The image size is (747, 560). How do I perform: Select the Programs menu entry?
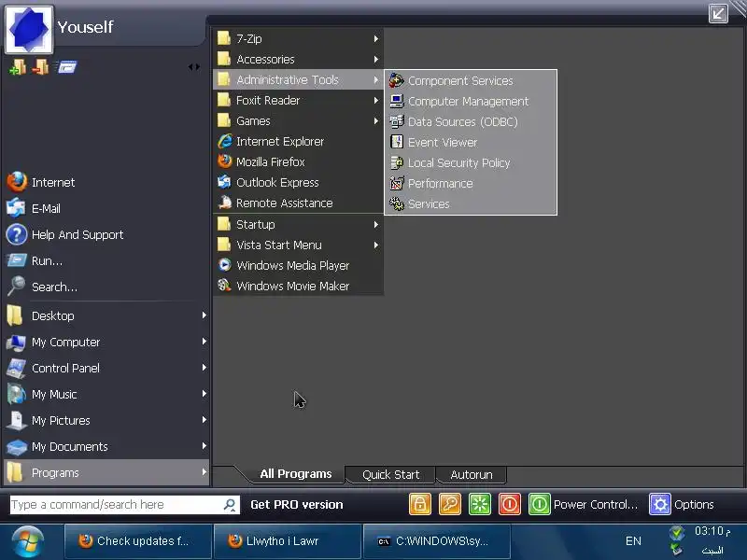106,472
